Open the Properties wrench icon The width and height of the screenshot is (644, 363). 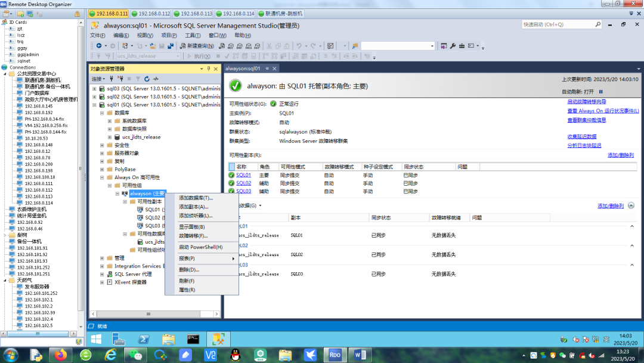click(x=453, y=45)
